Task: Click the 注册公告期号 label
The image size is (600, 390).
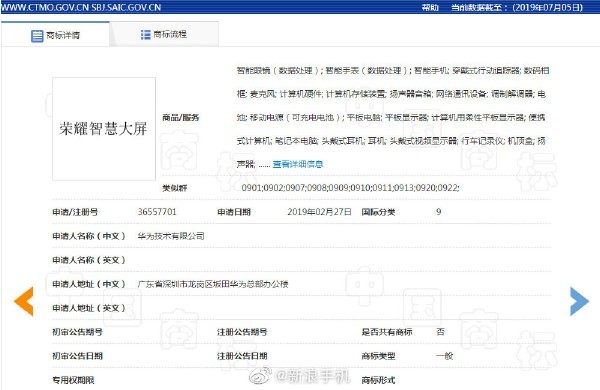Action: tap(242, 332)
